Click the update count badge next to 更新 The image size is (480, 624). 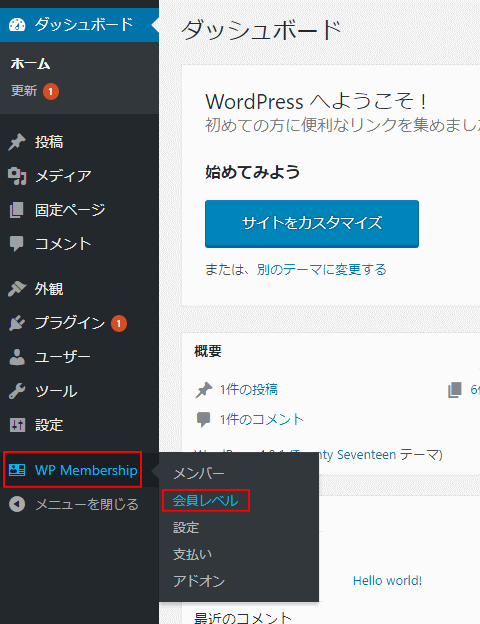pos(51,92)
